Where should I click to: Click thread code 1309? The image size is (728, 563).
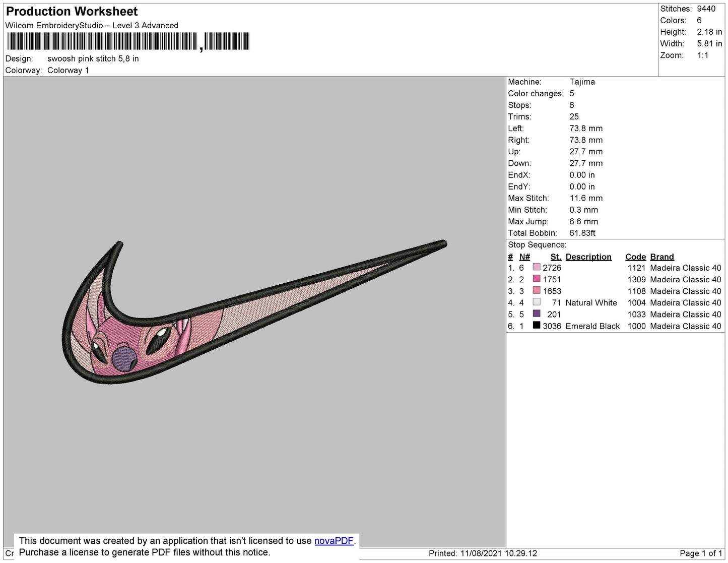636,280
